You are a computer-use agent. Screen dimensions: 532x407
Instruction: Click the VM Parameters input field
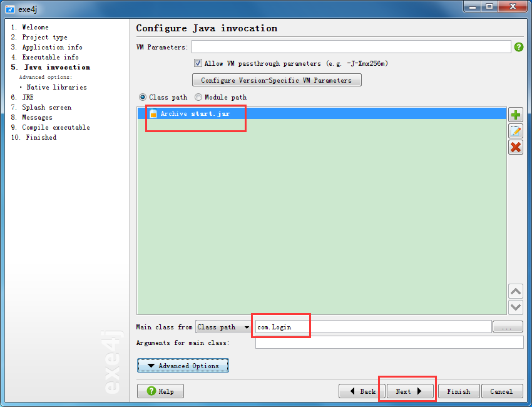point(351,47)
